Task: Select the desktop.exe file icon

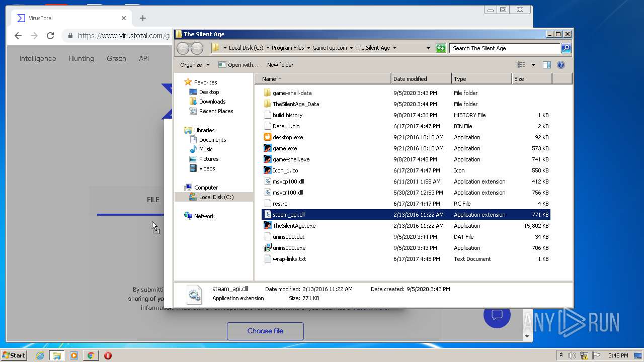Action: click(268, 137)
